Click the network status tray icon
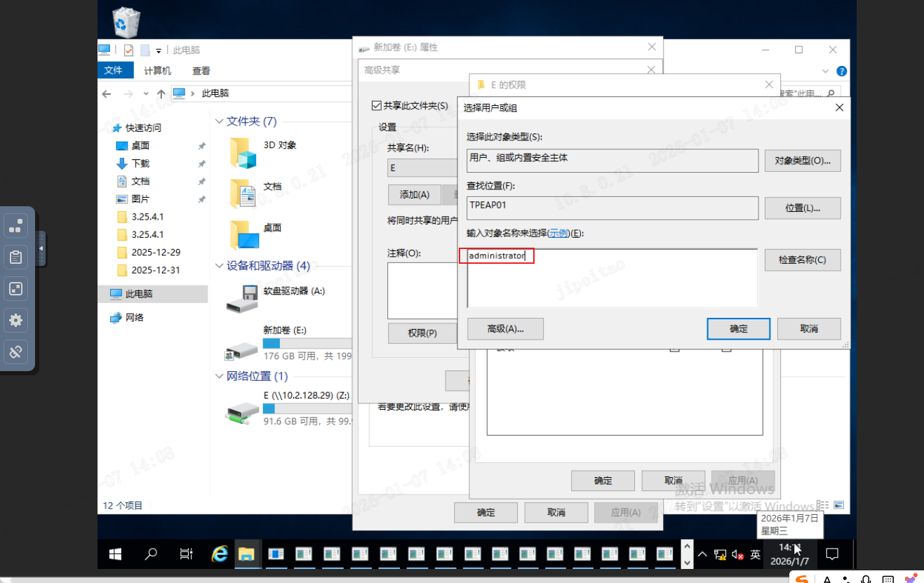 (x=720, y=554)
